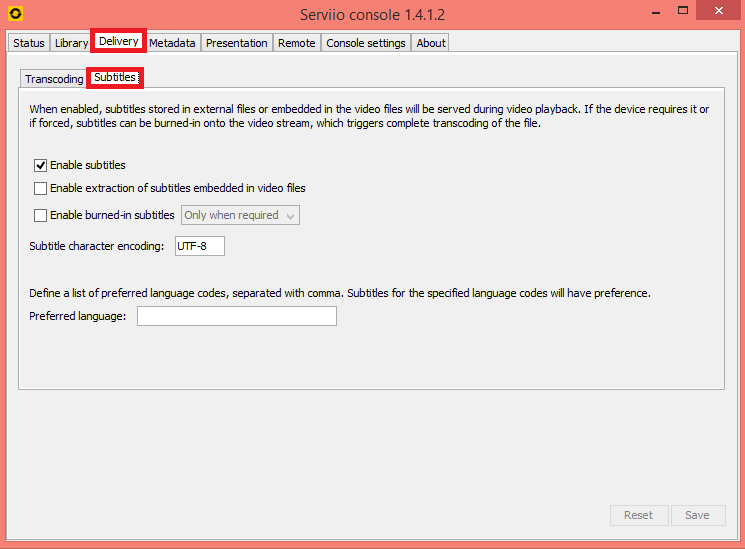
Task: Enable extraction of embedded subtitles checkbox
Action: tap(41, 188)
